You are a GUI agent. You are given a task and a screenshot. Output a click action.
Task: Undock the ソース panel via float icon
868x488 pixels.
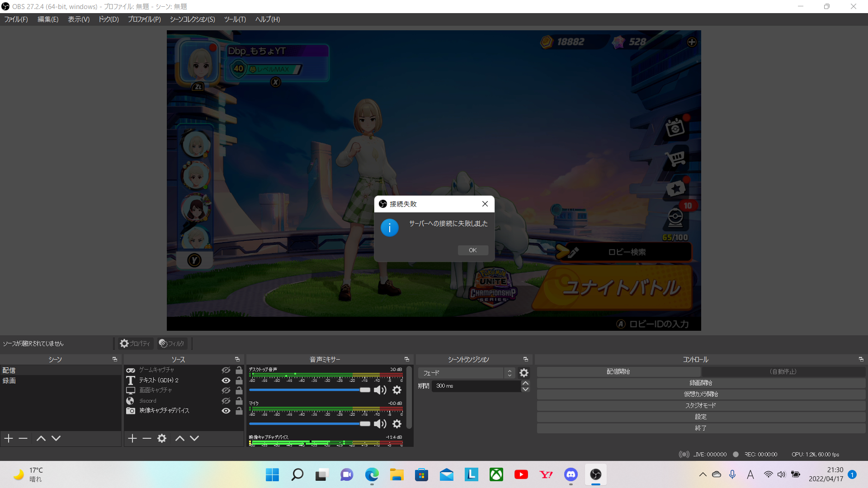pyautogui.click(x=237, y=359)
